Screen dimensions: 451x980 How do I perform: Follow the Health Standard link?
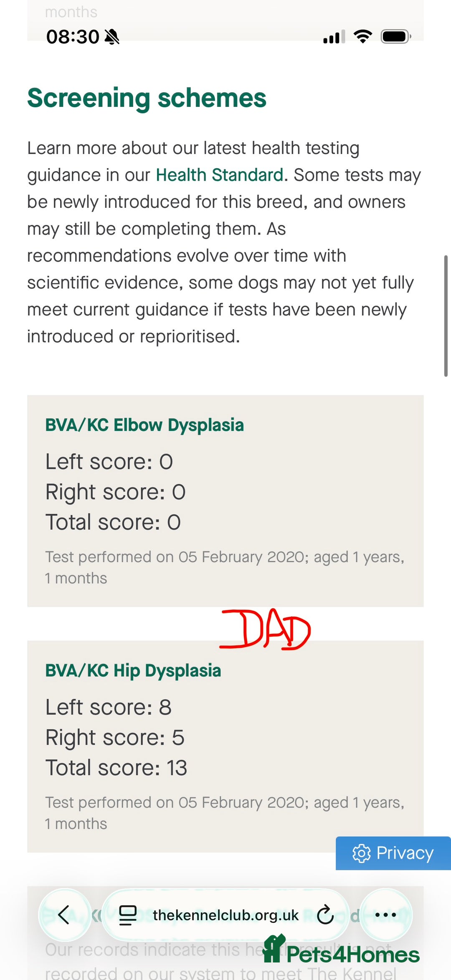[x=220, y=175]
